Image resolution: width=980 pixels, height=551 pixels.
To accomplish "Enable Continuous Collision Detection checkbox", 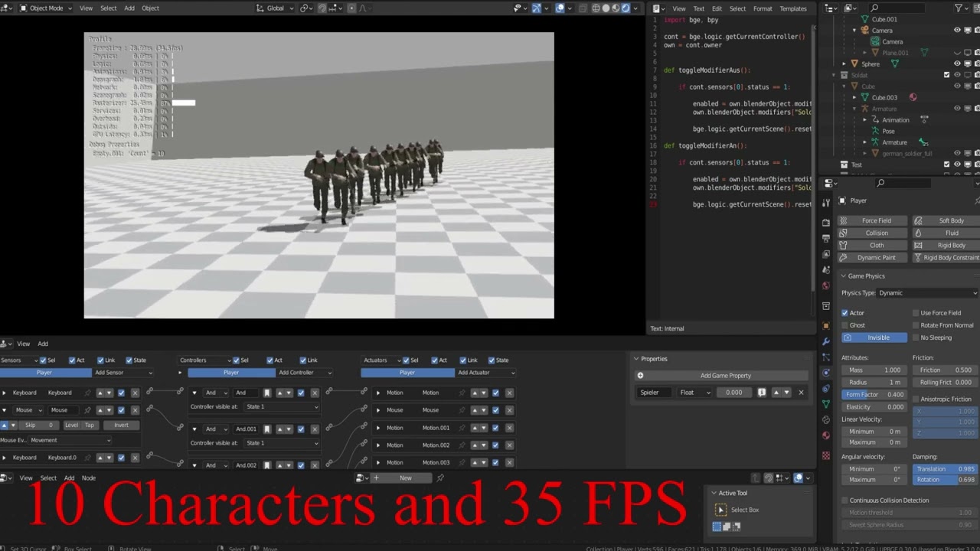I will (845, 500).
